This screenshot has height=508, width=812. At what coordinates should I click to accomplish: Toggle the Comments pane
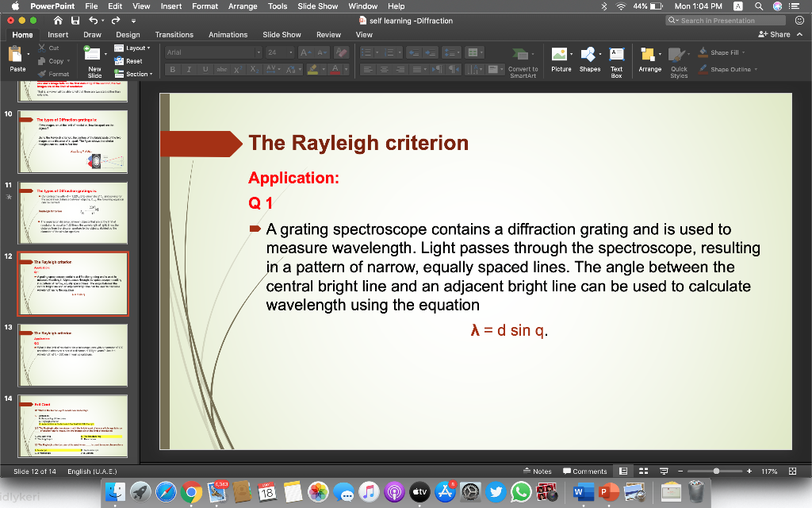point(584,471)
